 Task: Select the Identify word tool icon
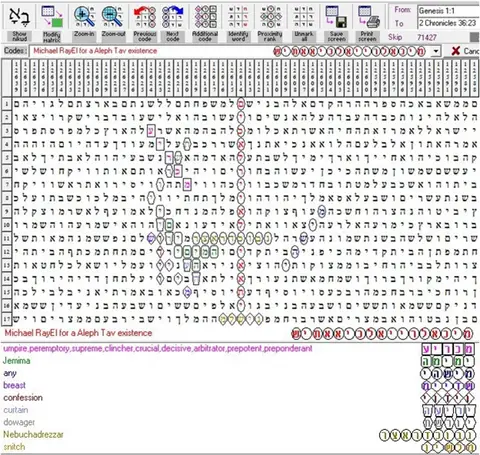coord(238,17)
